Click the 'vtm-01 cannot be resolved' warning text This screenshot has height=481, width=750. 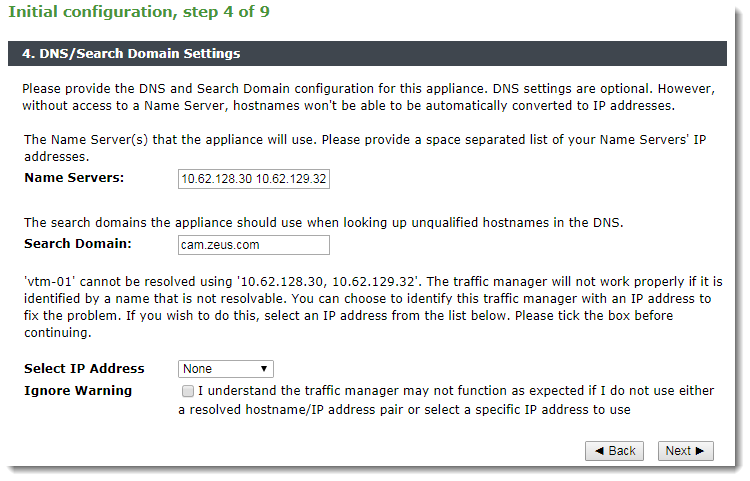373,307
